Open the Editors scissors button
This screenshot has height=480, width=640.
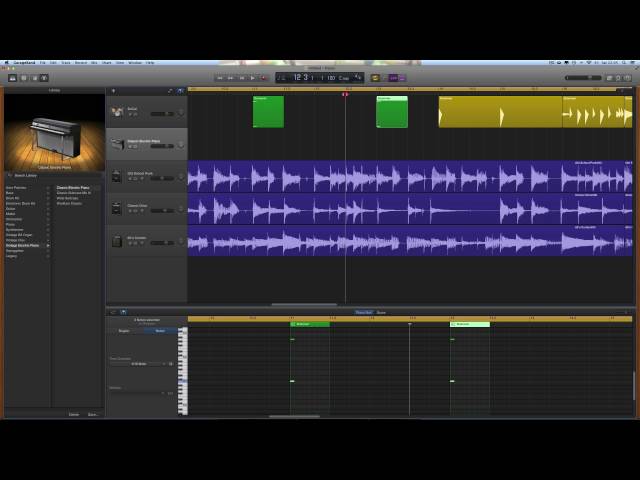pyautogui.click(x=44, y=78)
